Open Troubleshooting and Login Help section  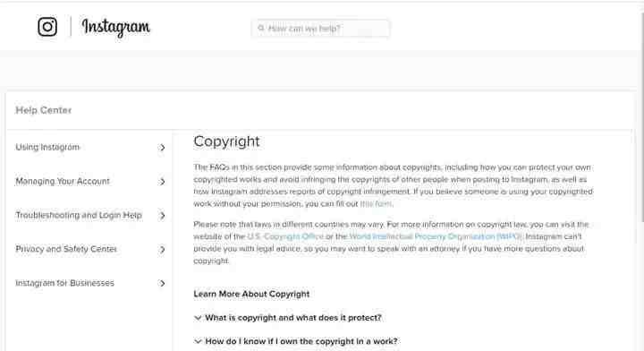pyautogui.click(x=79, y=216)
